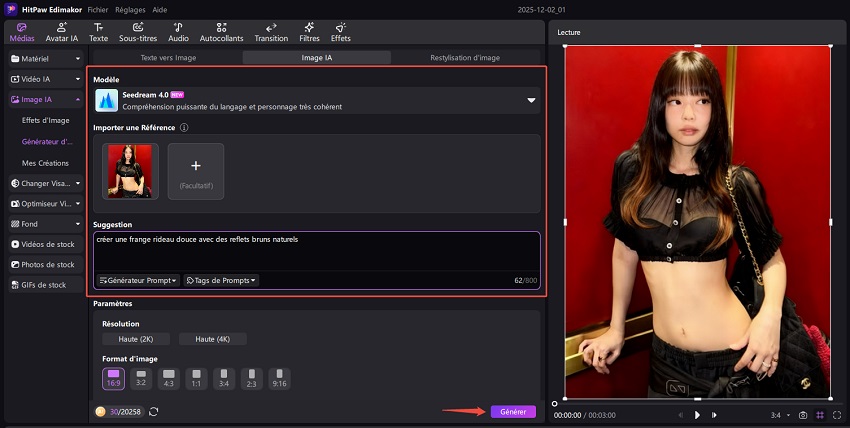
Task: Switch to the Texte vers Image tab
Action: (x=168, y=58)
